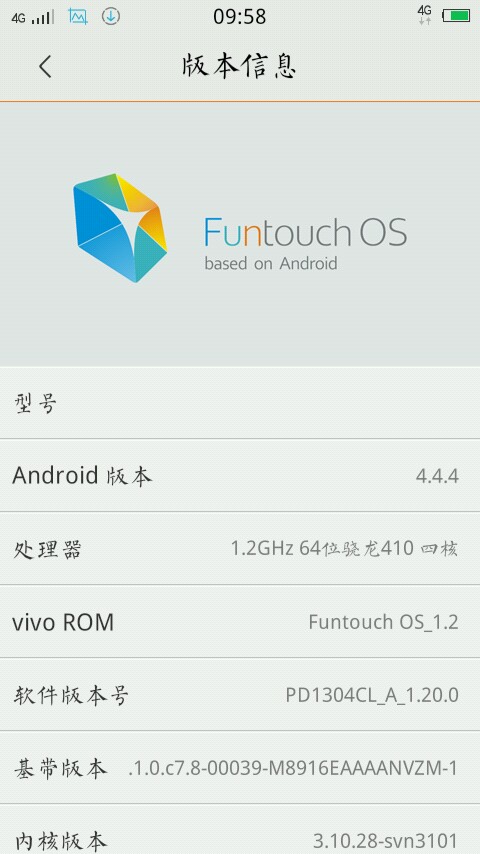Tap the Funtouch OS_1.2 value
Viewport: 480px width, 854px height.
pyautogui.click(x=384, y=622)
